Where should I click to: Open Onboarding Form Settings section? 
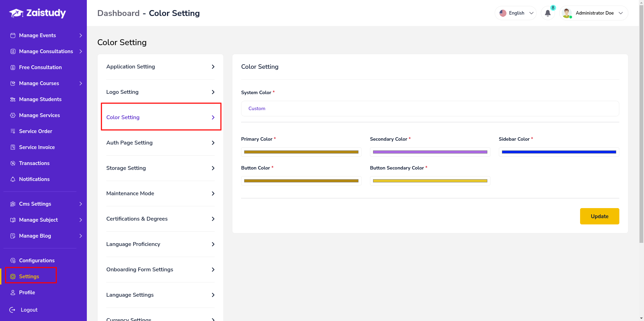(x=160, y=270)
